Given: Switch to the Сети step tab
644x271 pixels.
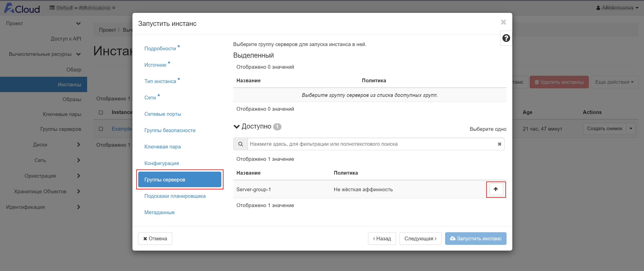Looking at the screenshot, I should [150, 98].
